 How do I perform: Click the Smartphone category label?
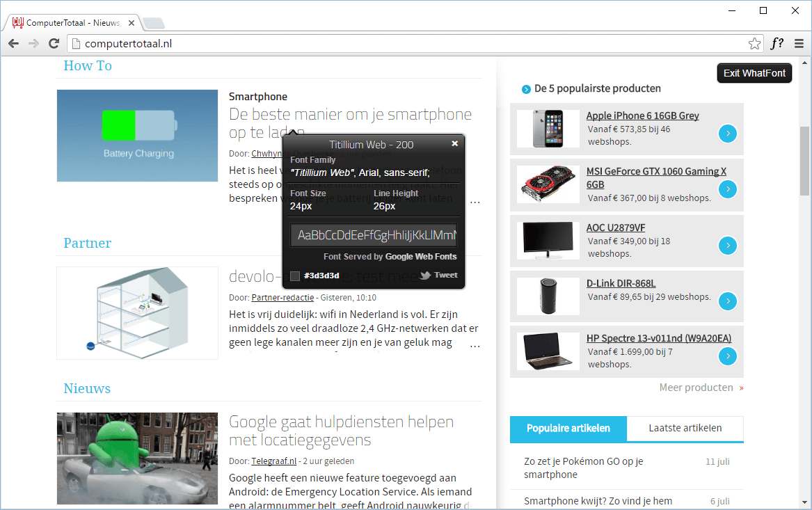coord(258,97)
